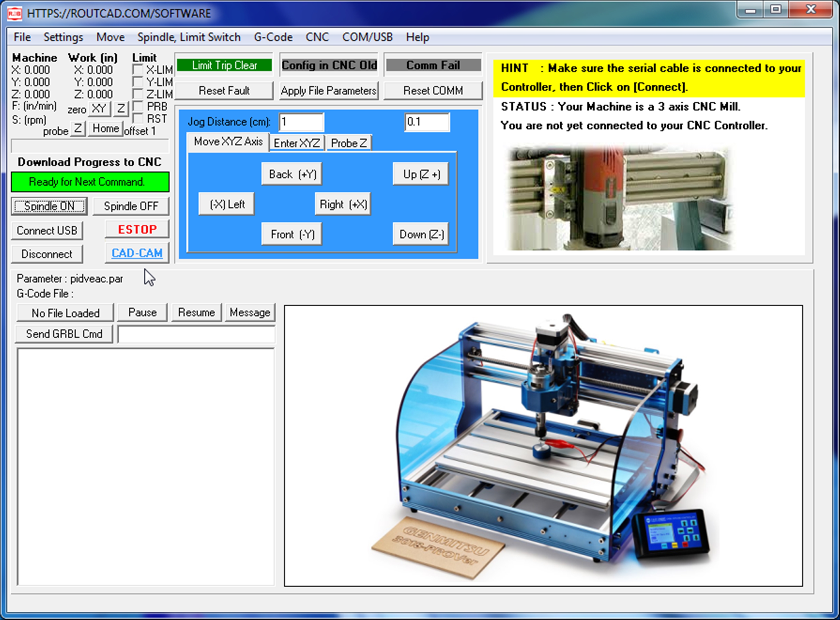Jog with the (-X) Left button
This screenshot has width=840, height=620.
tap(226, 204)
